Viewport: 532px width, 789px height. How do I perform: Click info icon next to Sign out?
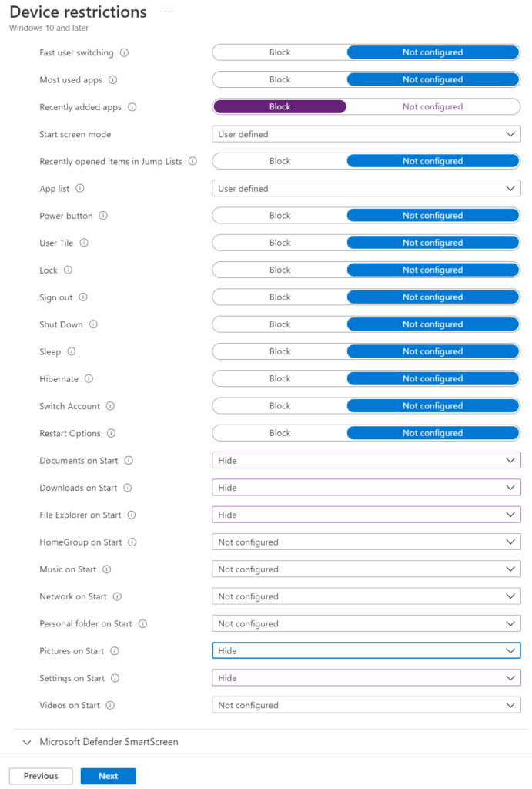pos(83,297)
